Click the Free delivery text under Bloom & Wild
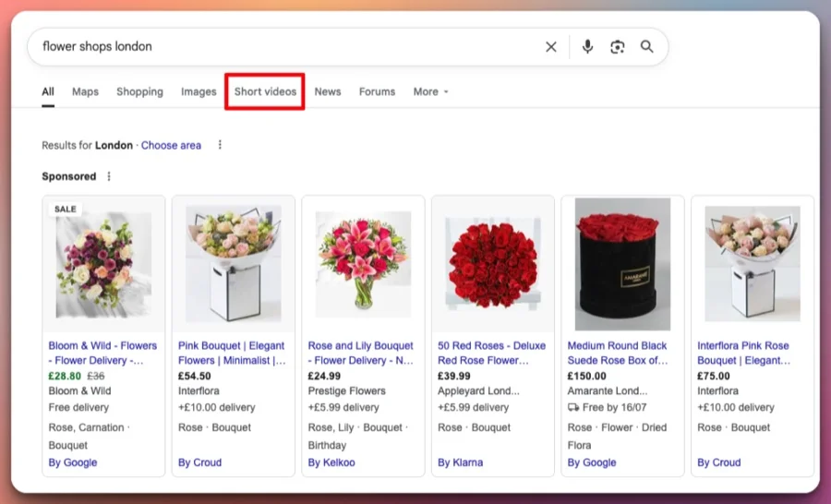This screenshot has height=504, width=831. coord(78,408)
